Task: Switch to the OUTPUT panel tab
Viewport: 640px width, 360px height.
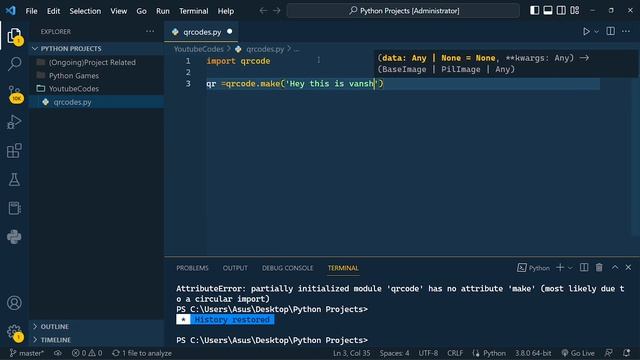Action: pos(235,268)
